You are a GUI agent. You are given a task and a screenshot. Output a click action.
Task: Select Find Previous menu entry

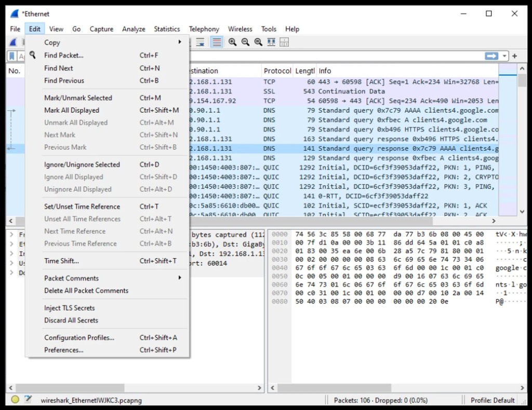107,81
